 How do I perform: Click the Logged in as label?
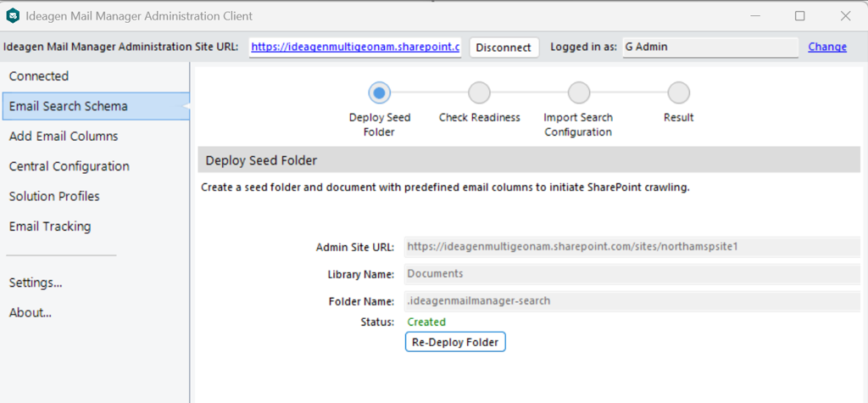[583, 48]
